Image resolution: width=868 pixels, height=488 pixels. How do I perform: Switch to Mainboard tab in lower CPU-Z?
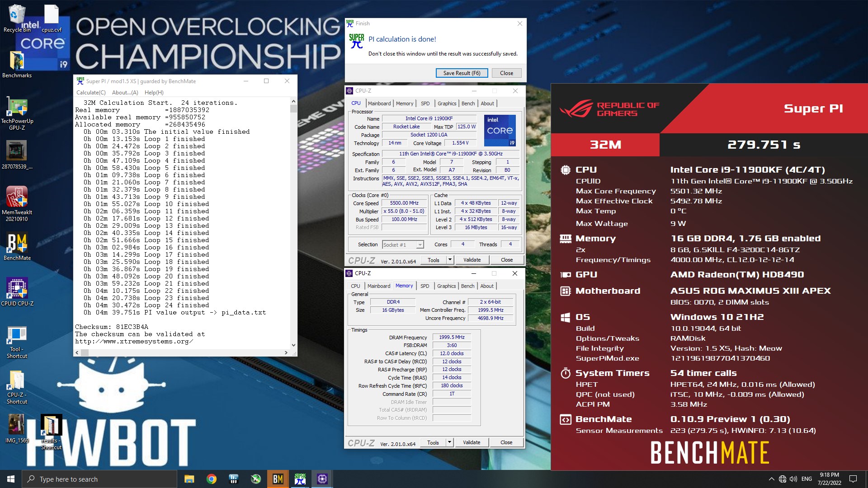(378, 286)
